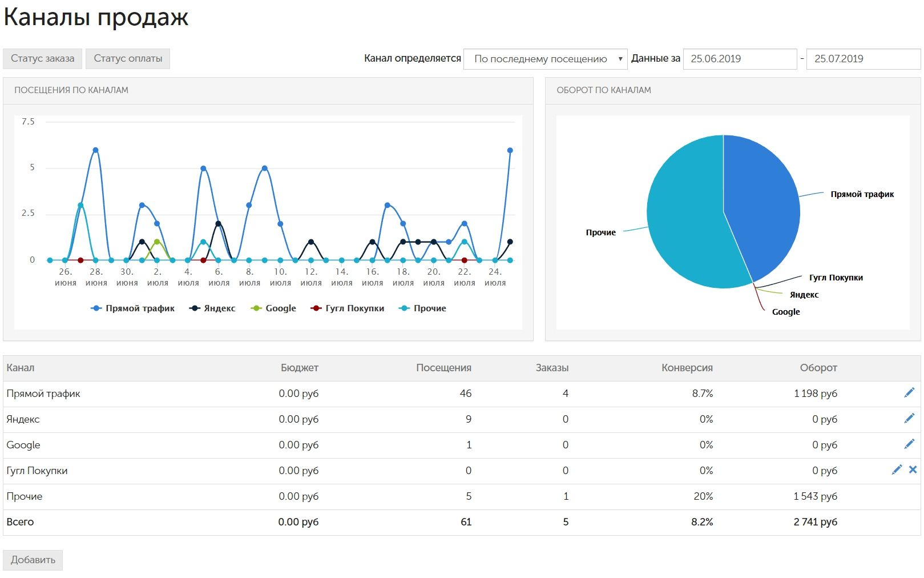Image resolution: width=924 pixels, height=578 pixels.
Task: Edit the Google channel row
Action: click(909, 444)
